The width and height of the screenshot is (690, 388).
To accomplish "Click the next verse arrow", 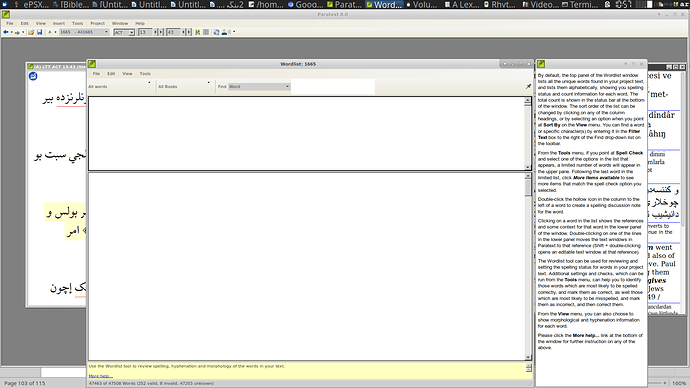I will coord(189,32).
